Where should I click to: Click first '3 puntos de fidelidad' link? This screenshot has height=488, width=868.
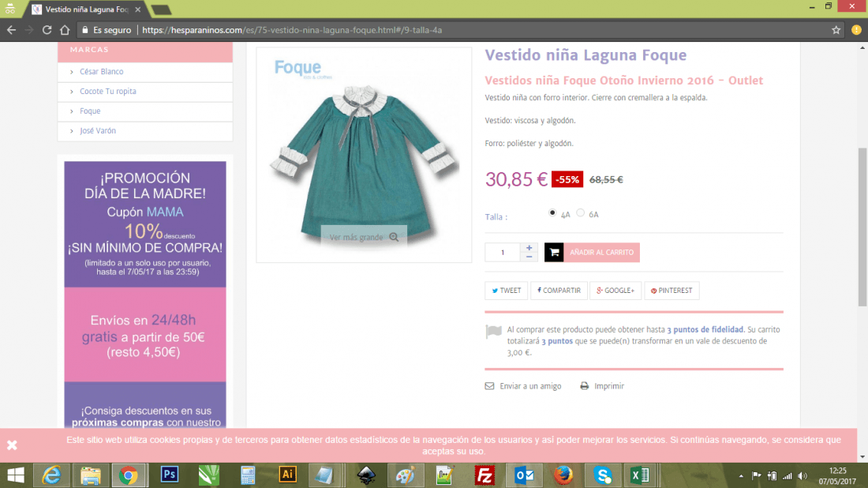(x=705, y=329)
